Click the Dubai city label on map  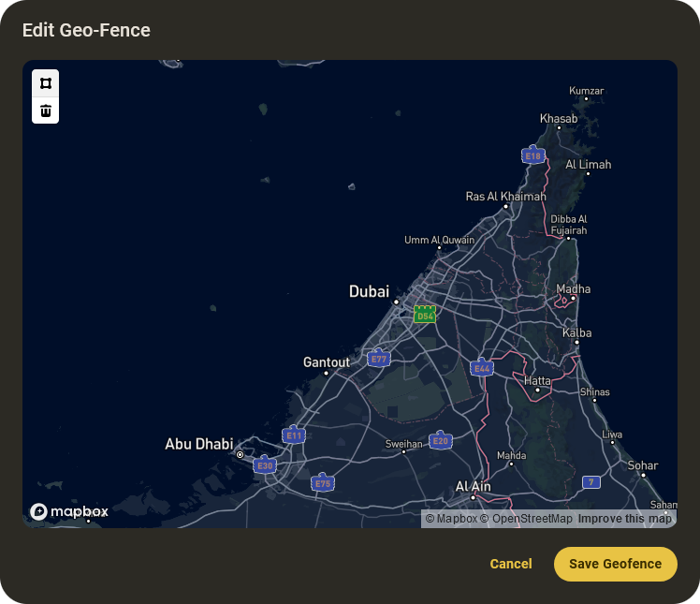click(369, 292)
